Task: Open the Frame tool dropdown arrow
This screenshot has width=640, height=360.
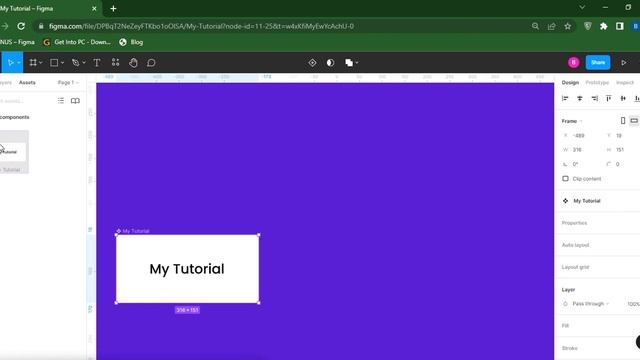Action: tap(40, 63)
